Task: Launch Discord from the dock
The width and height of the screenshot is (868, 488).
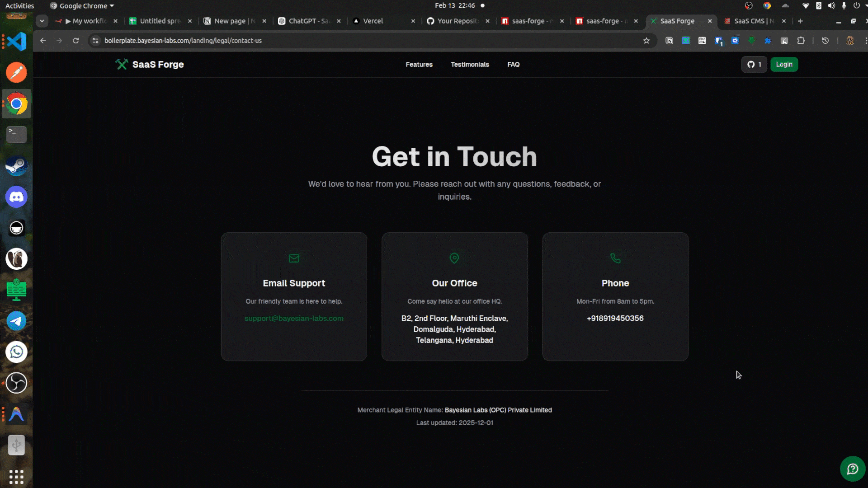Action: click(x=17, y=197)
